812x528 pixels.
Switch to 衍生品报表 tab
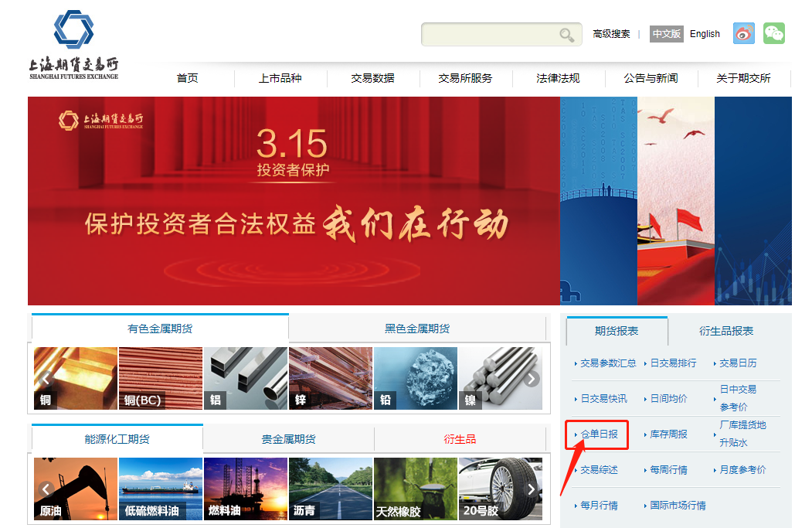725,331
